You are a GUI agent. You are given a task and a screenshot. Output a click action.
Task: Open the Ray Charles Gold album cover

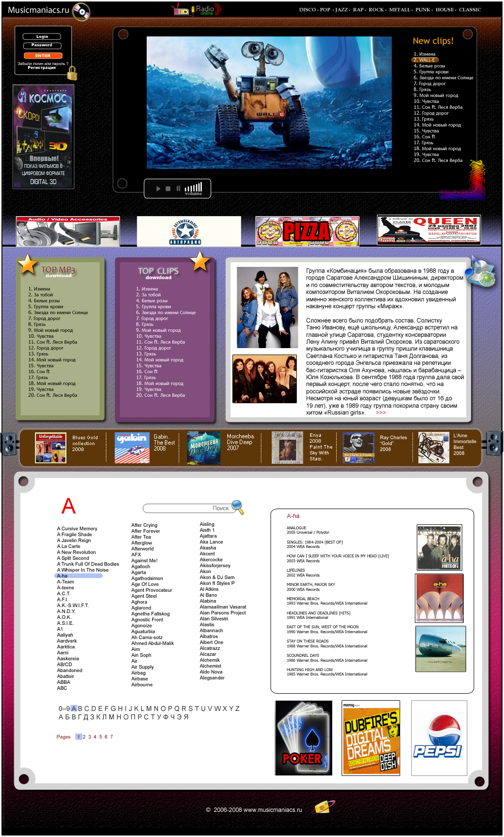[x=359, y=448]
